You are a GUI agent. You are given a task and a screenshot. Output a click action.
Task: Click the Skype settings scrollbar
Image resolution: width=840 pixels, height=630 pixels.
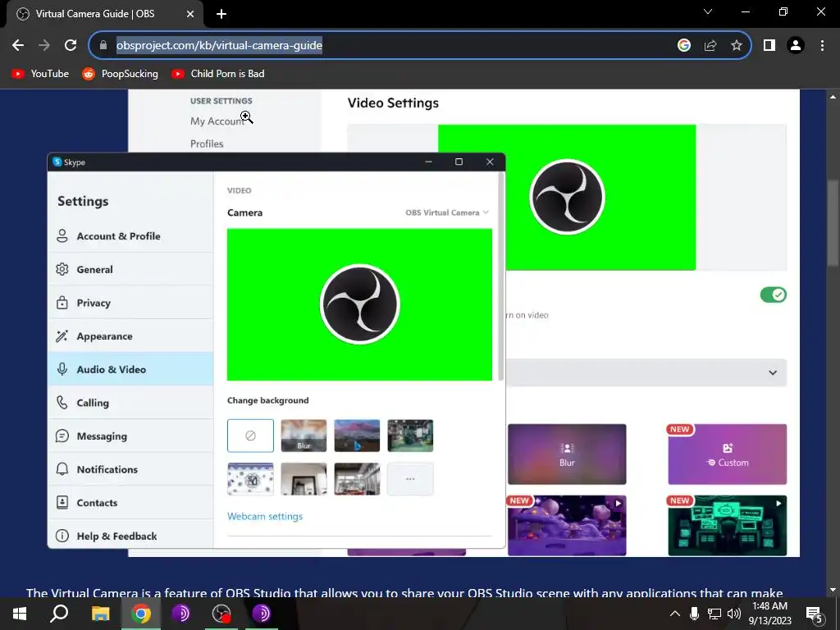501,276
